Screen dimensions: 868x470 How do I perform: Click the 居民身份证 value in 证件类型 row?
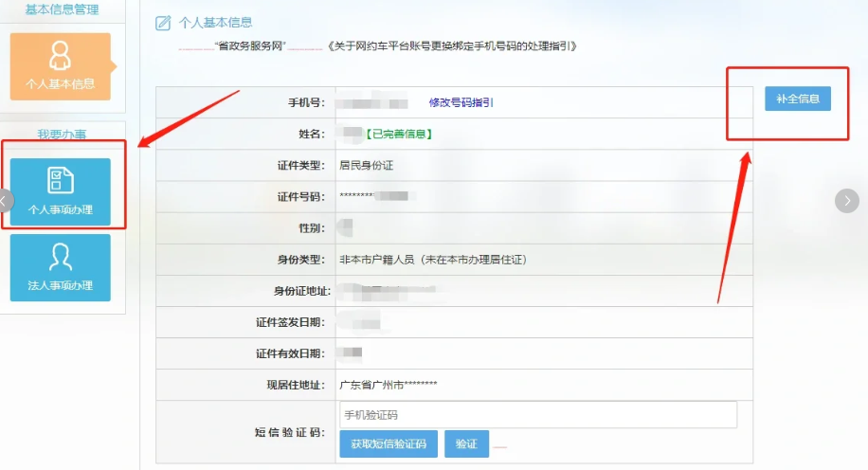pyautogui.click(x=366, y=165)
